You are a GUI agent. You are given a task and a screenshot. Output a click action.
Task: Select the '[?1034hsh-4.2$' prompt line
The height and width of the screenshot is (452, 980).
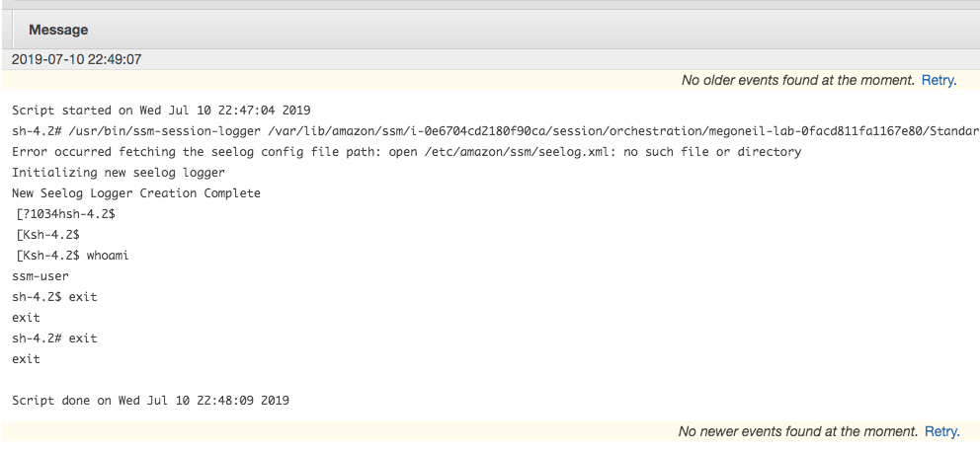pyautogui.click(x=65, y=214)
